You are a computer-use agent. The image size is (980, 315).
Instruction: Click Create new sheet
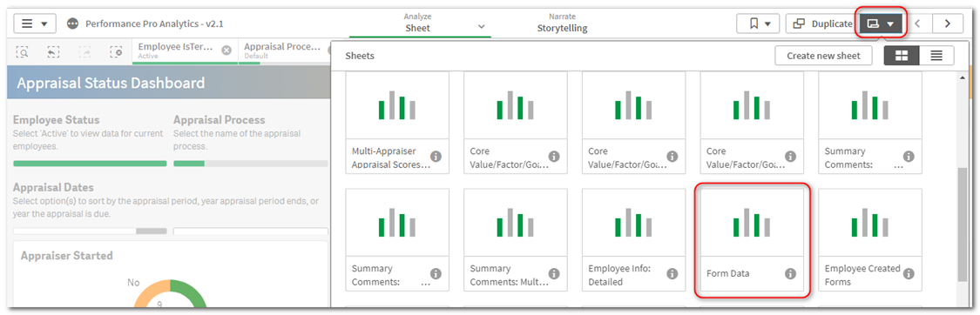[823, 56]
